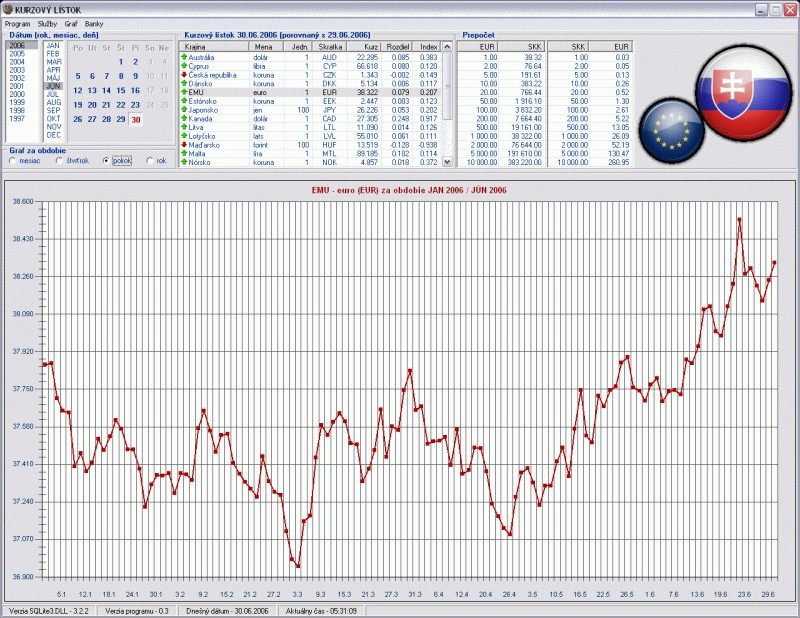Viewport: 800px width, 618px height.
Task: Select the 'mesiac' graph period option
Action: tap(12, 160)
